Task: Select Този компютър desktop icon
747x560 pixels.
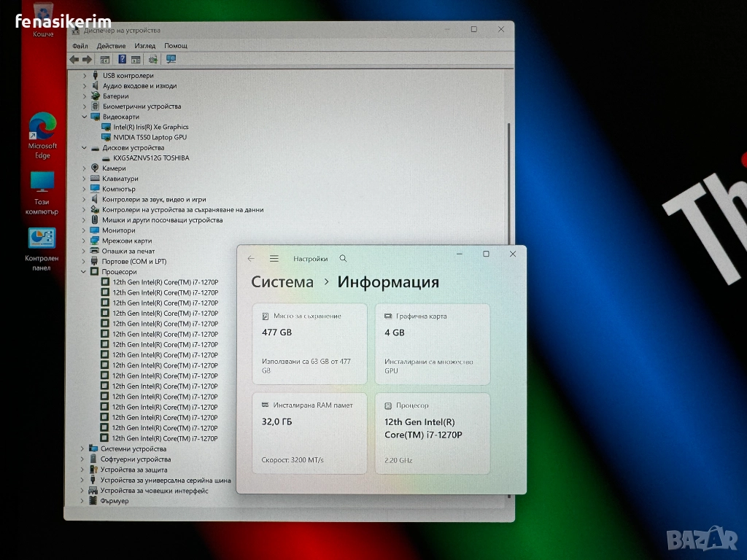Action: point(42,192)
